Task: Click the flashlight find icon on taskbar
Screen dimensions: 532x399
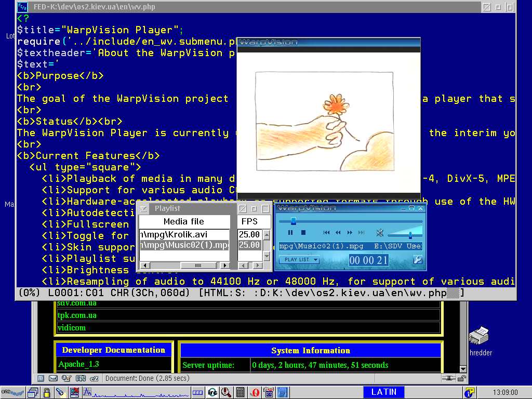Action: click(61, 393)
